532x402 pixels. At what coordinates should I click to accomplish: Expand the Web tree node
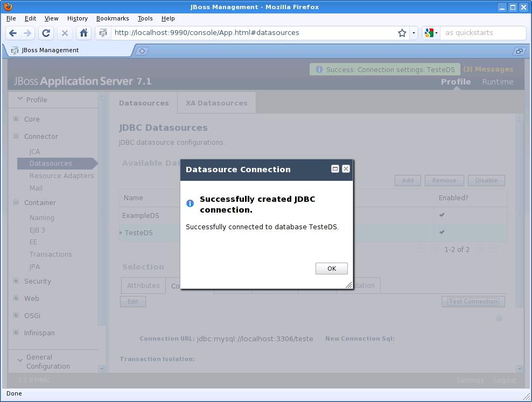[x=16, y=298]
